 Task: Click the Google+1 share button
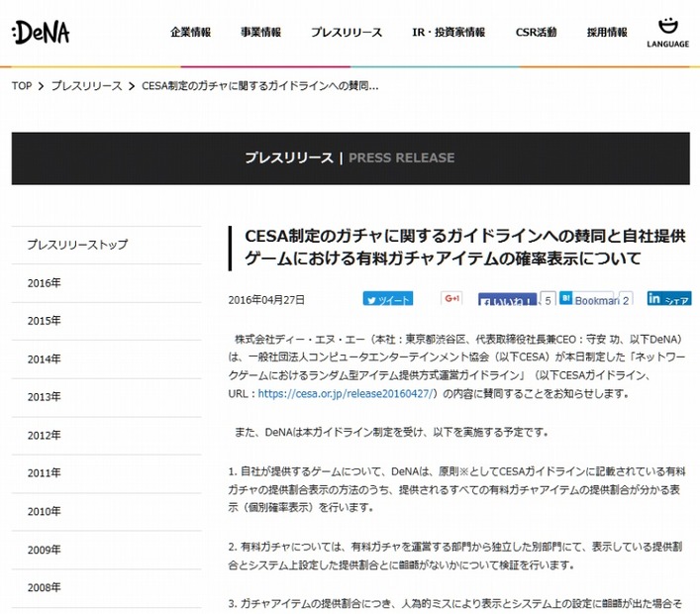(x=452, y=299)
